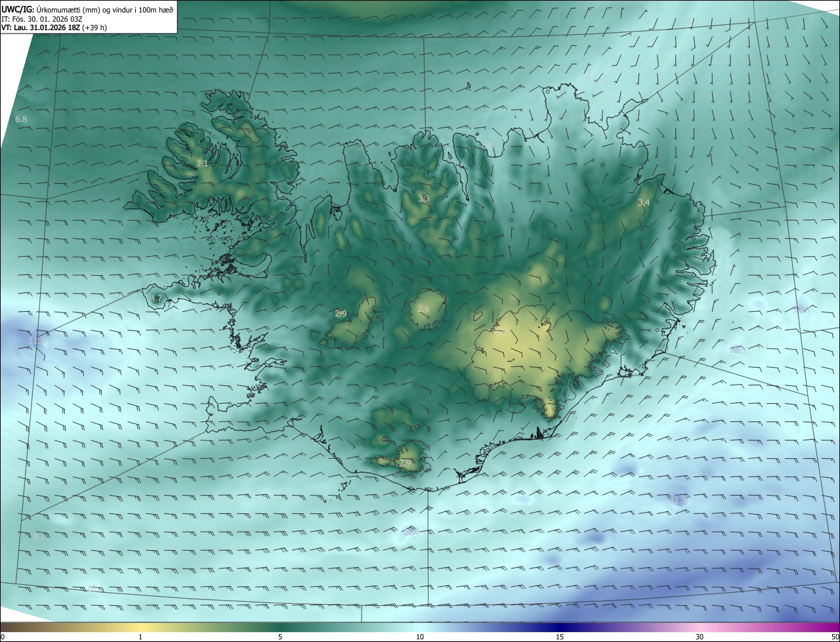This screenshot has width=840, height=642.
Task: Click the '1' tick on the color scale
Action: click(140, 637)
